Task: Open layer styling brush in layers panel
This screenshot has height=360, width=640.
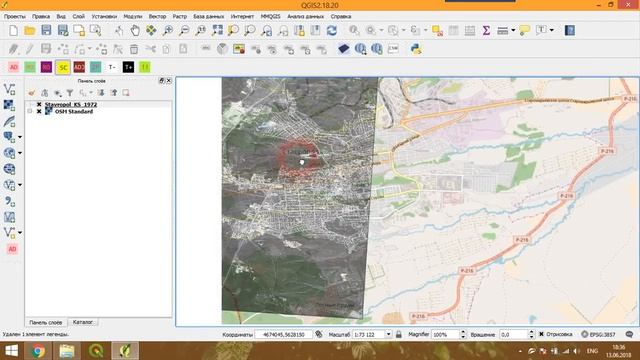Action: pyautogui.click(x=32, y=93)
